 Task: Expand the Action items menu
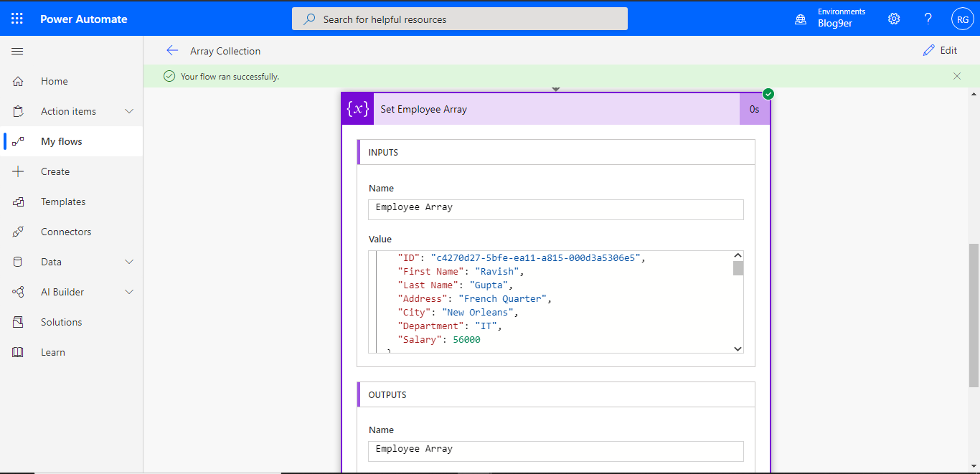pyautogui.click(x=130, y=111)
